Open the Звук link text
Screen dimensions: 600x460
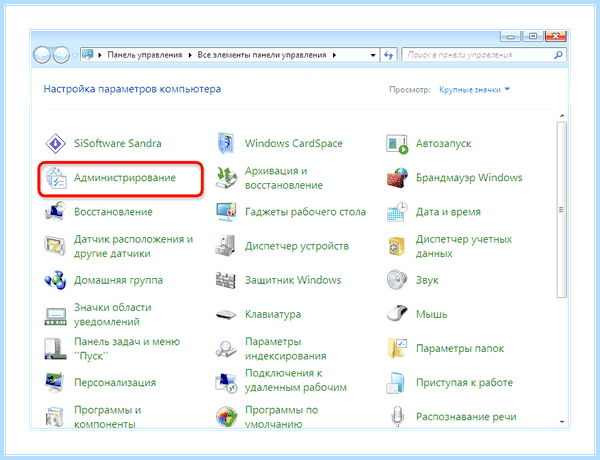tap(427, 280)
